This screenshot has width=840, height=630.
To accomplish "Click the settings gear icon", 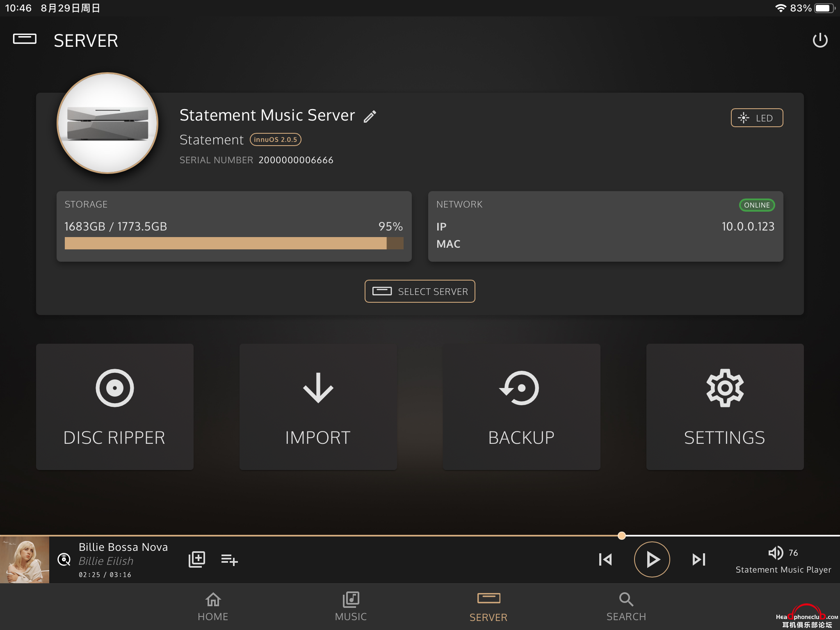I will coord(725,388).
